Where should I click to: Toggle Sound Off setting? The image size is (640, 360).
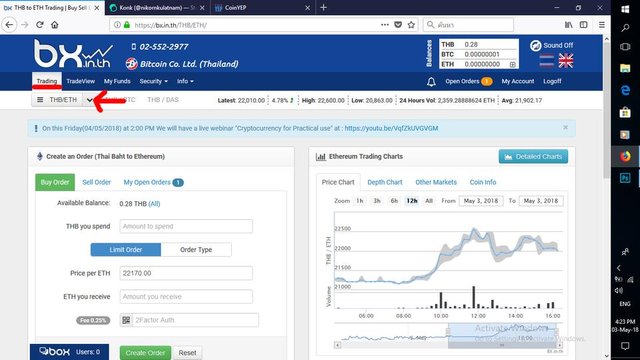coord(551,45)
